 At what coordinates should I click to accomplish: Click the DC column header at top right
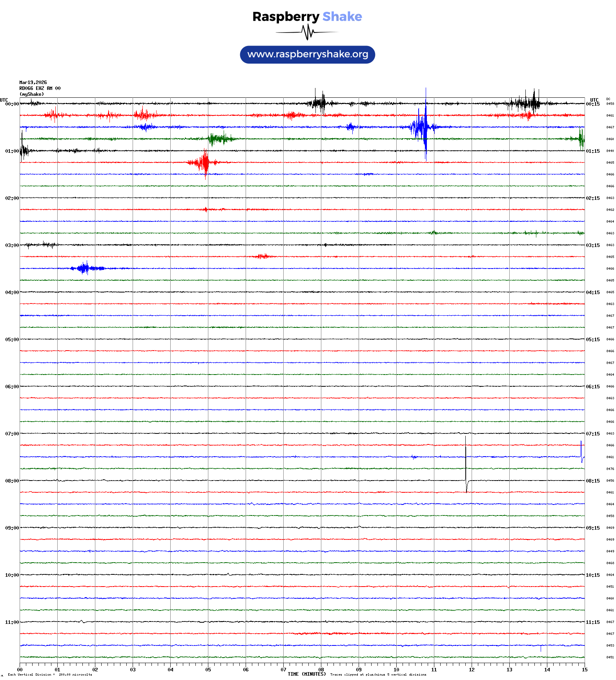608,99
